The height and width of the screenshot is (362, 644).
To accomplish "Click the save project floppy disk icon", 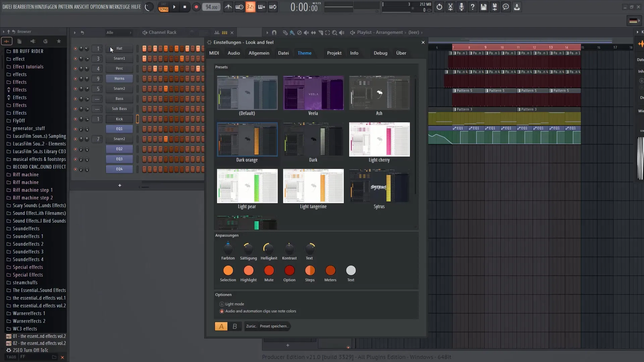I will [484, 7].
